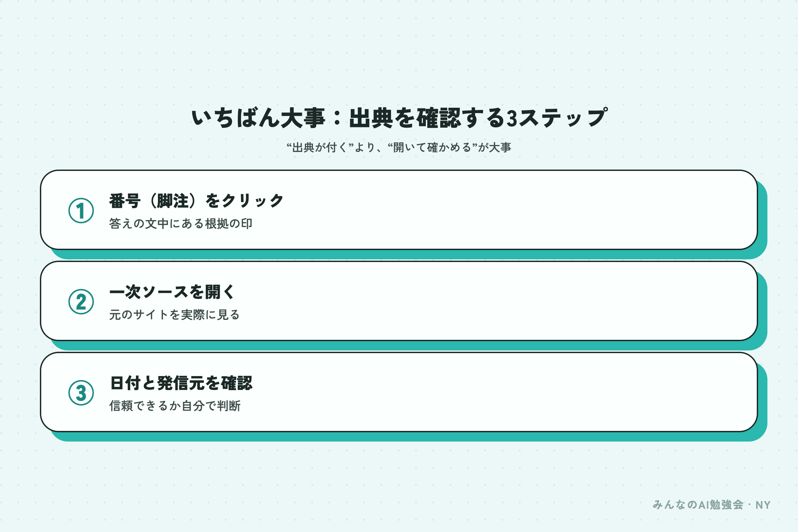This screenshot has width=798, height=532.
Task: Click クリック in the step one heading
Action: [x=252, y=200]
